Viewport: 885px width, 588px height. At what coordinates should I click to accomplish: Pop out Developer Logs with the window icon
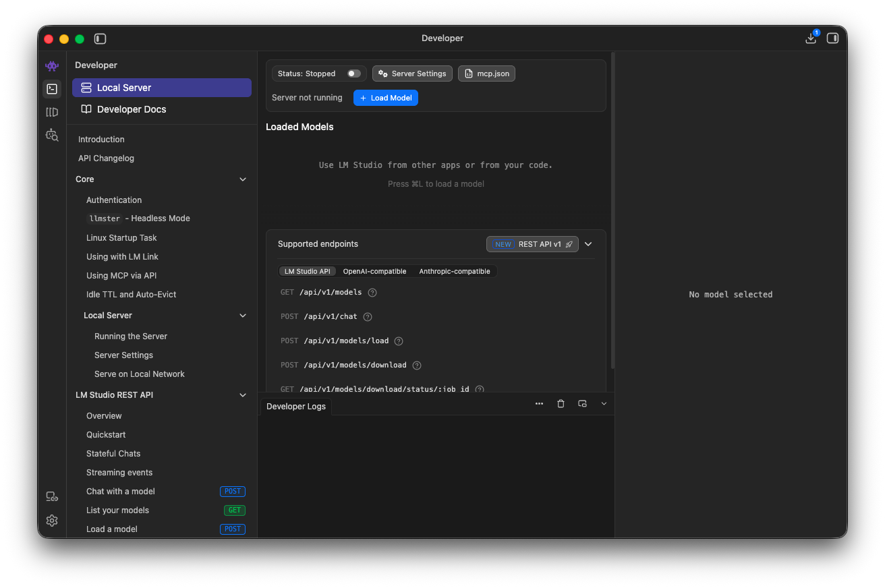click(x=582, y=404)
